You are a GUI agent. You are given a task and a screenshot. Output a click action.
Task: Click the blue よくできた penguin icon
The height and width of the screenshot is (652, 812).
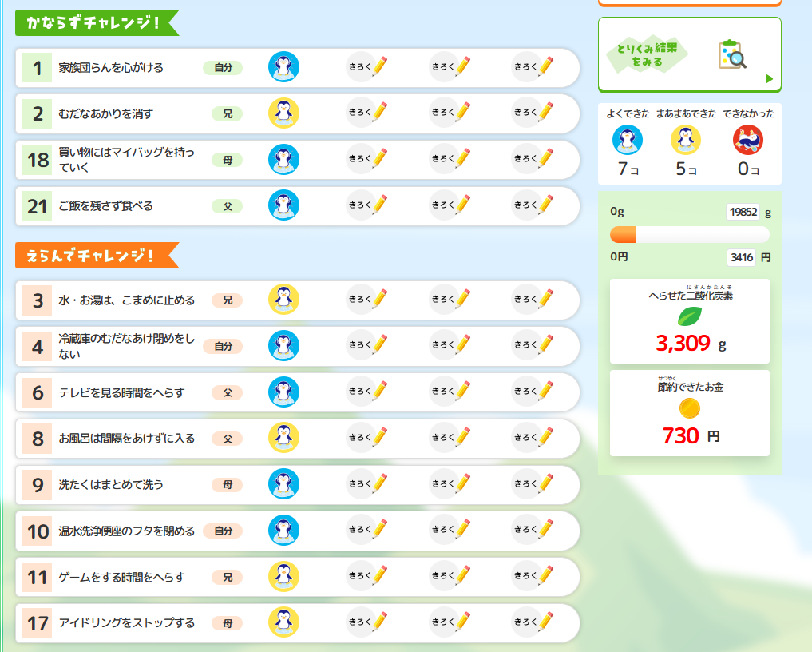[x=628, y=141]
